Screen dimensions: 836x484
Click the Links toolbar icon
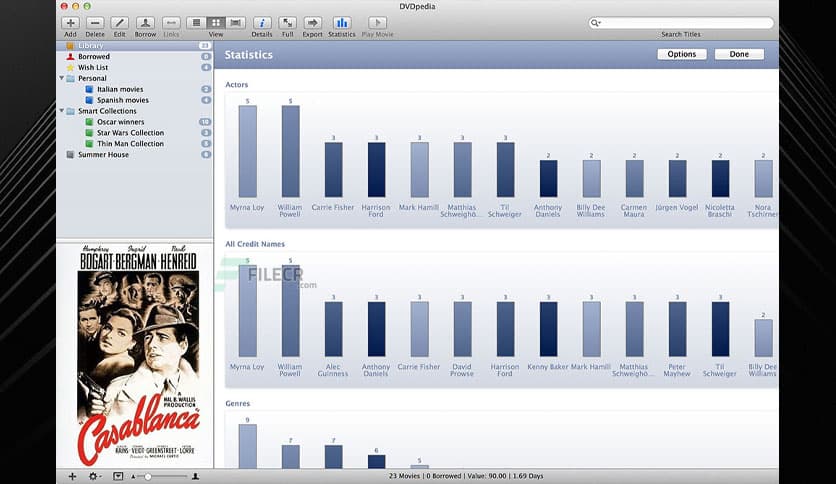pyautogui.click(x=171, y=23)
